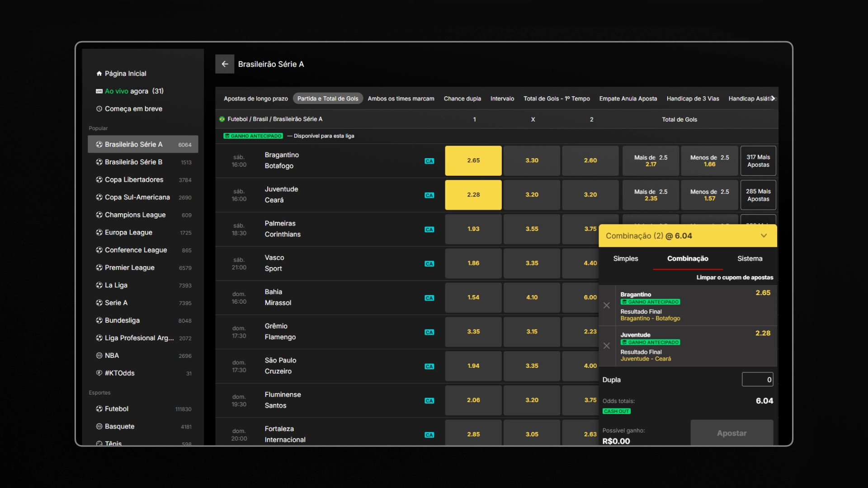The height and width of the screenshot is (488, 868).
Task: Click the CA badge on Bragantino–Botafogo row
Action: [x=429, y=161]
